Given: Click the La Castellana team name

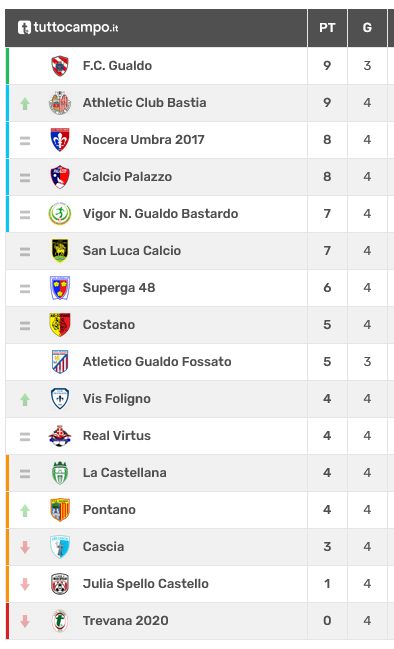Looking at the screenshot, I should coord(125,473).
